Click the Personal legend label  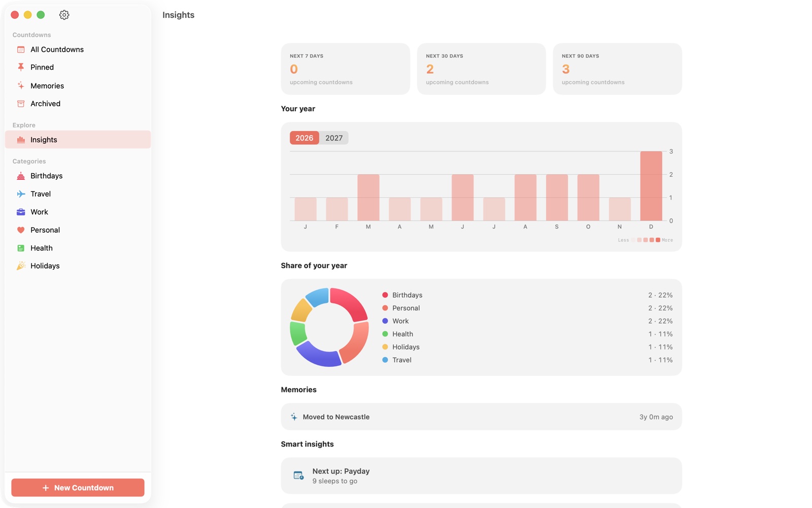coord(406,308)
